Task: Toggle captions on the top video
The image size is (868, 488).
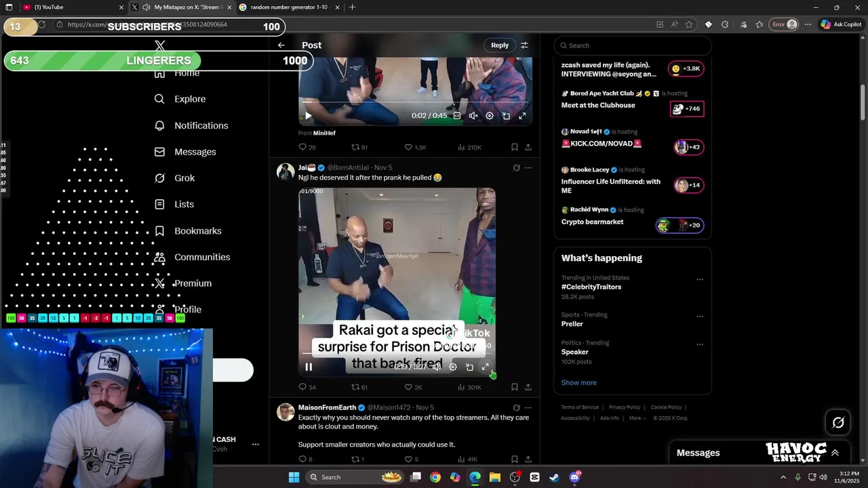Action: point(457,116)
